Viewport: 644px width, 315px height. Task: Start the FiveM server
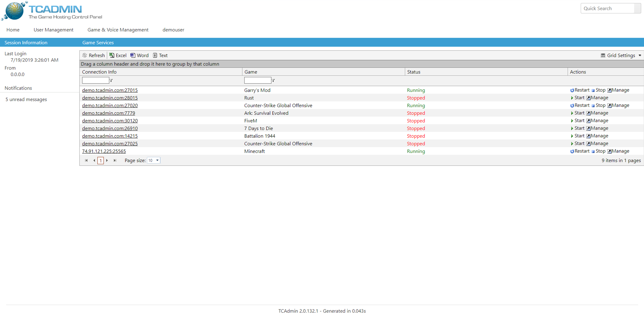578,121
